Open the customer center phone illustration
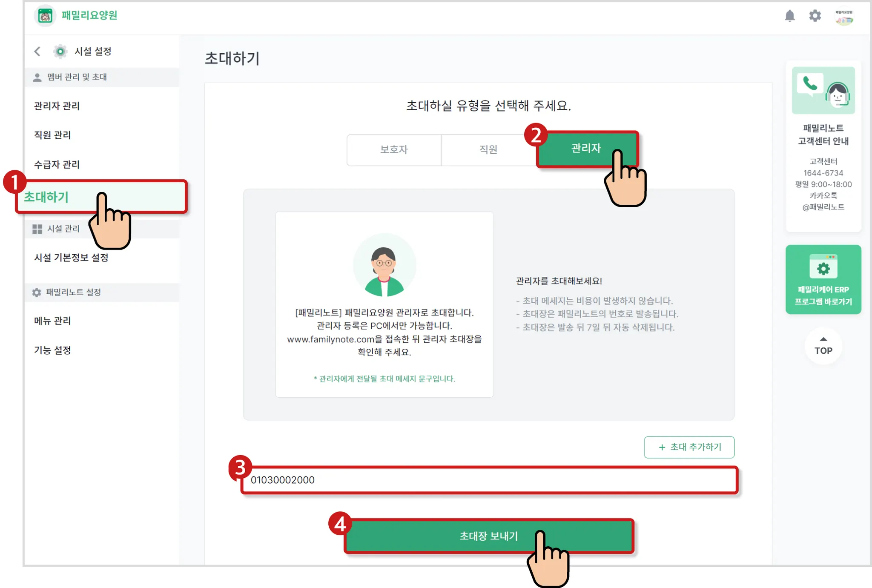Viewport: 872px width, 588px height. [x=823, y=90]
